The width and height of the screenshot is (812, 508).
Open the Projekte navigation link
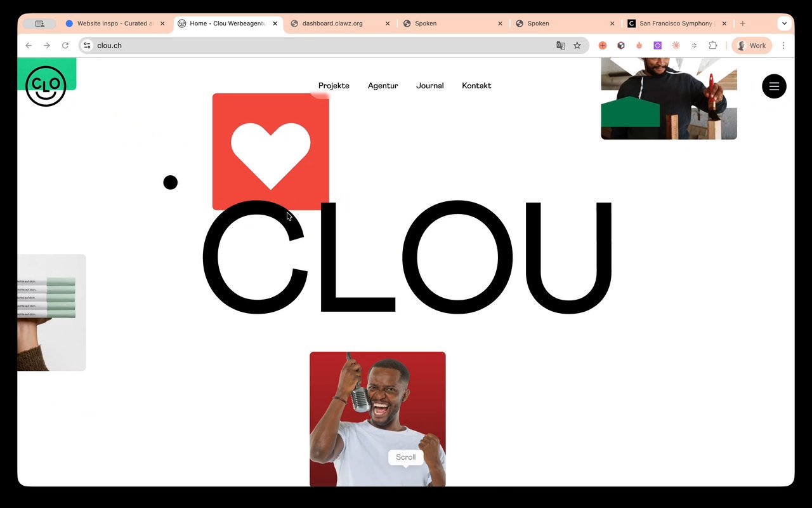(x=334, y=86)
